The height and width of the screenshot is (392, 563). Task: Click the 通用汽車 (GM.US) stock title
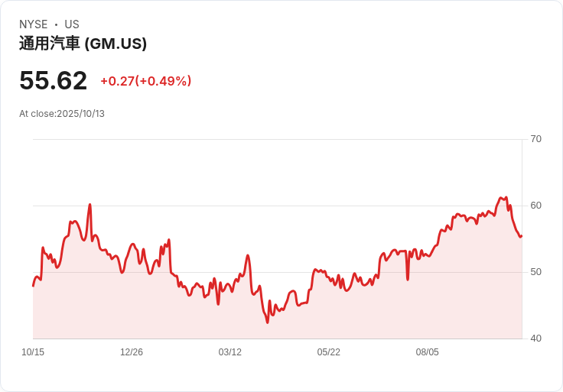point(83,44)
